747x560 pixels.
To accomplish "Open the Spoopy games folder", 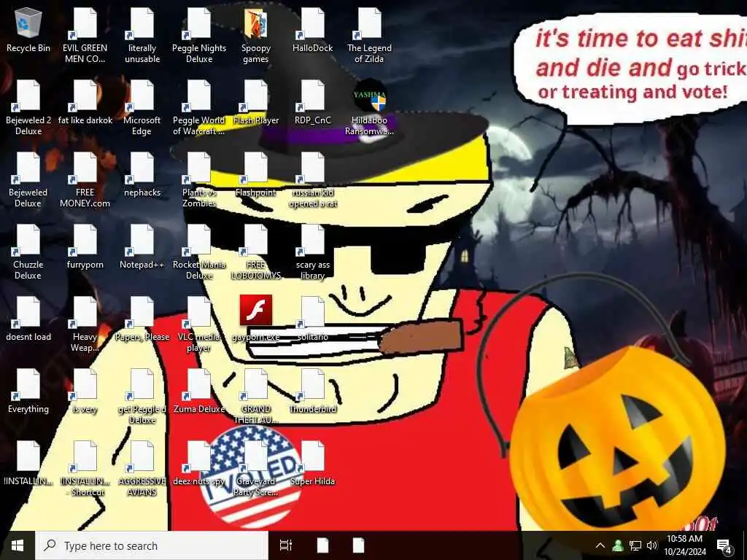I will 256,35.
